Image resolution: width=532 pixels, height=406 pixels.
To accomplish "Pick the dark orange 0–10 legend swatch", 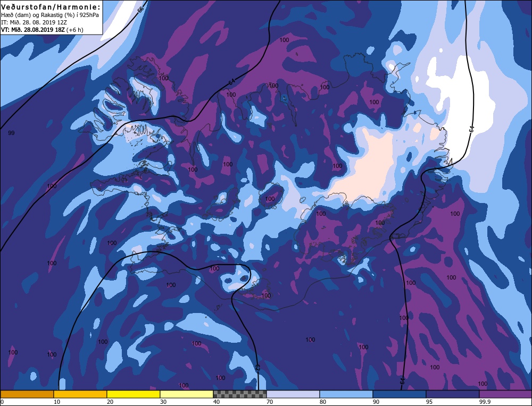I will click(x=27, y=394).
